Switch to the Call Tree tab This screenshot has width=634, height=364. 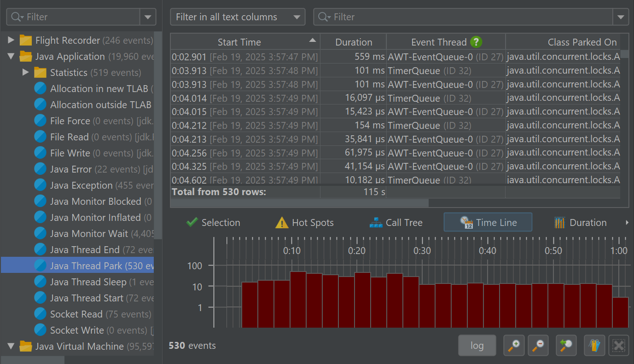pos(396,223)
